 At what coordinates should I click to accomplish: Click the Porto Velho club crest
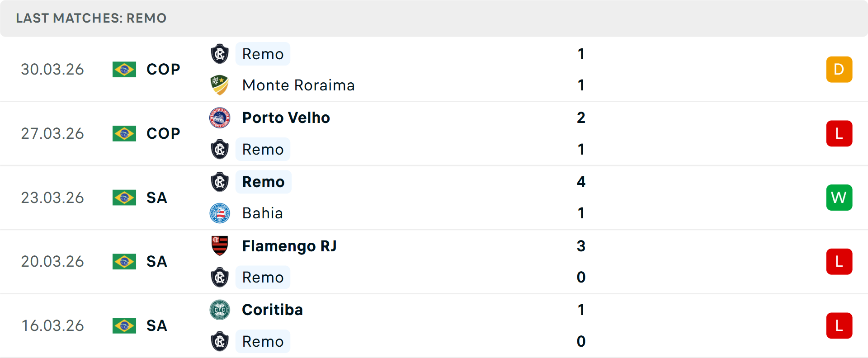point(220,118)
